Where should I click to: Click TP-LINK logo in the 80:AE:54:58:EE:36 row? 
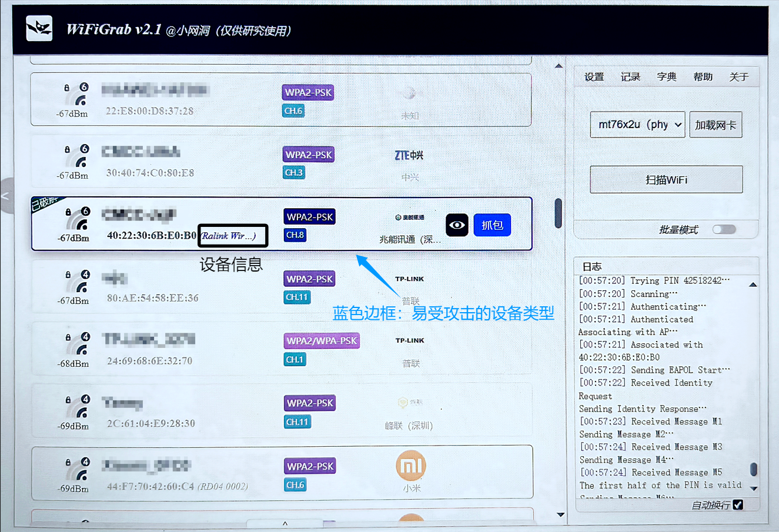pyautogui.click(x=409, y=279)
